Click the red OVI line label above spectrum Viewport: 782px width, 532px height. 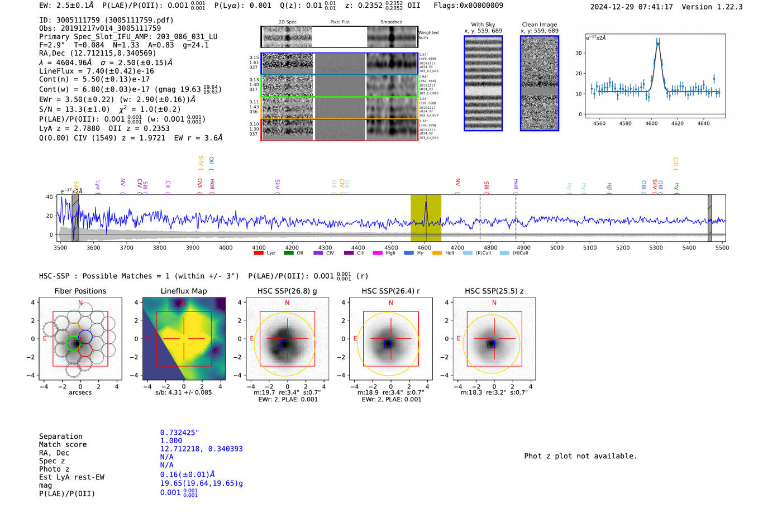pos(200,186)
